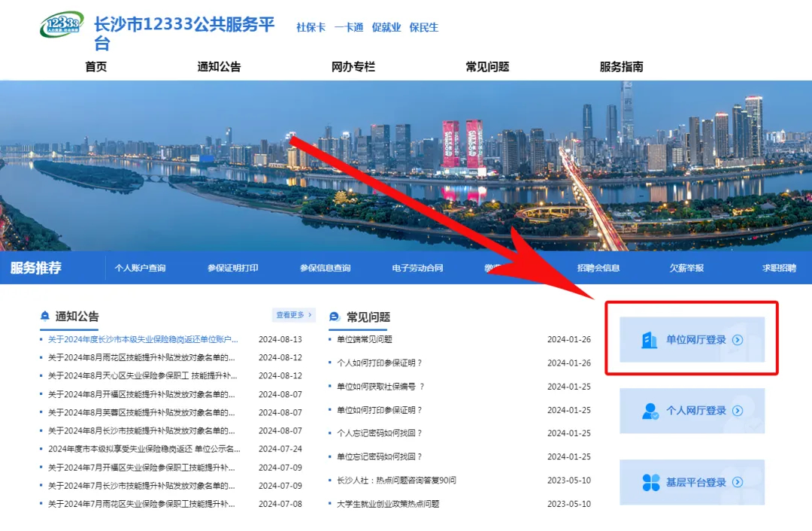Select 促就业 link in the header
812x531 pixels.
(x=386, y=27)
